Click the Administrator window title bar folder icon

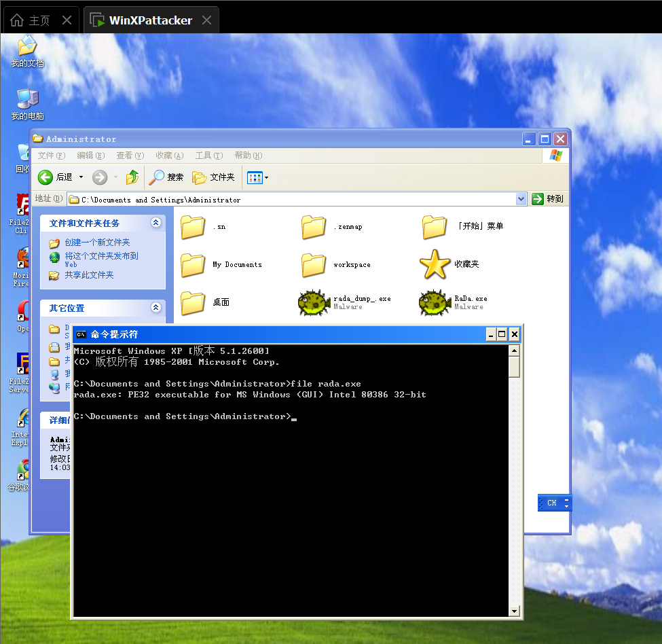[x=38, y=139]
